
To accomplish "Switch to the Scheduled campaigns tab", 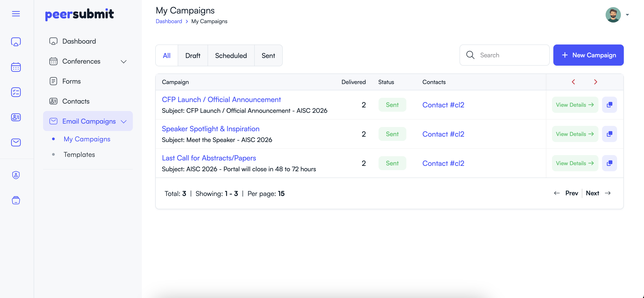I will coord(231,55).
